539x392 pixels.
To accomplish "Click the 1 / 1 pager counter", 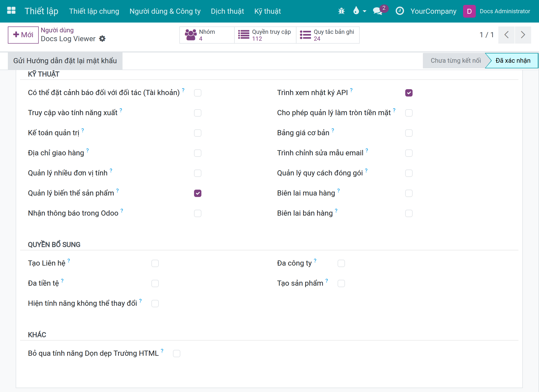I will (x=487, y=35).
